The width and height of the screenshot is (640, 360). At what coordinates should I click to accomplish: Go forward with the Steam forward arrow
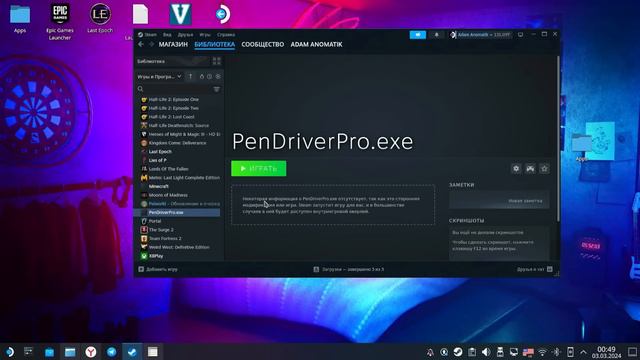coord(151,44)
